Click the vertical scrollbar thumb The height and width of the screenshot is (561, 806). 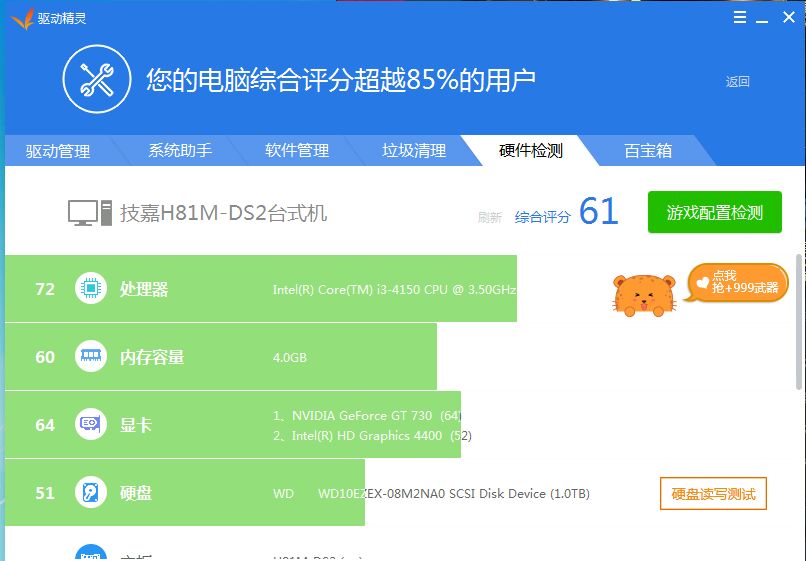coord(799,321)
